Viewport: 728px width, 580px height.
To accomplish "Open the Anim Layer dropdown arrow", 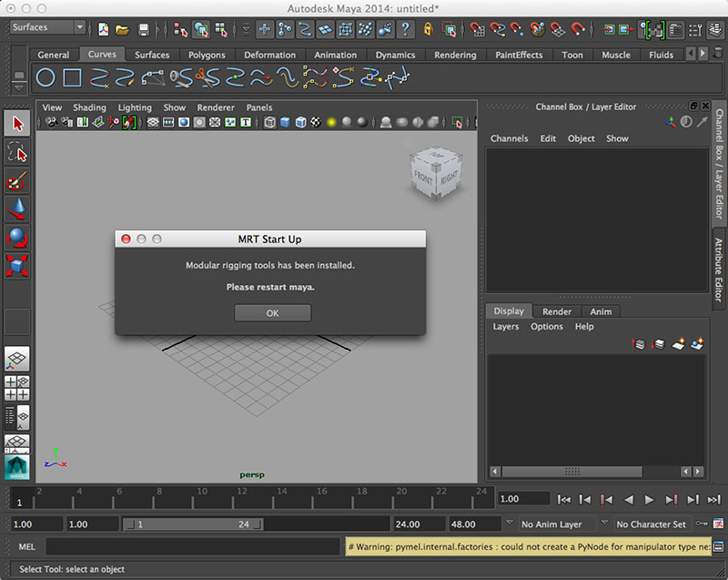I will [x=510, y=523].
